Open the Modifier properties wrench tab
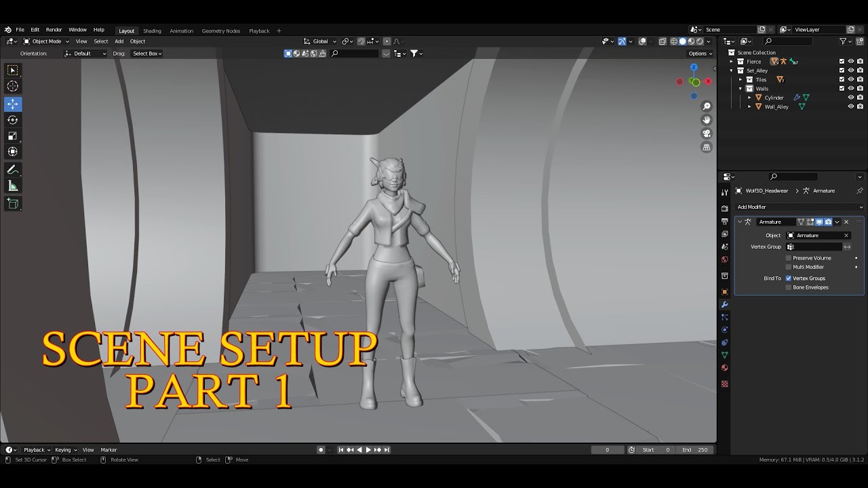This screenshot has height=488, width=868. (x=724, y=305)
